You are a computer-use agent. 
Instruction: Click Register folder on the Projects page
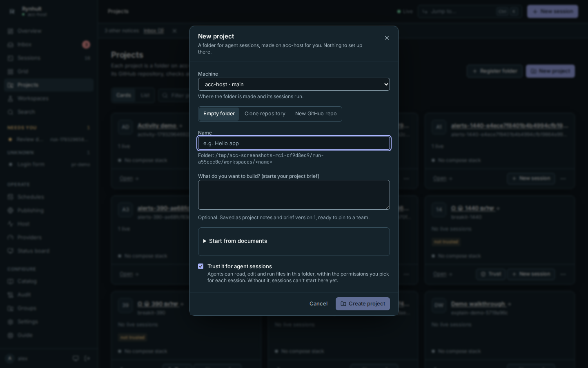[494, 71]
